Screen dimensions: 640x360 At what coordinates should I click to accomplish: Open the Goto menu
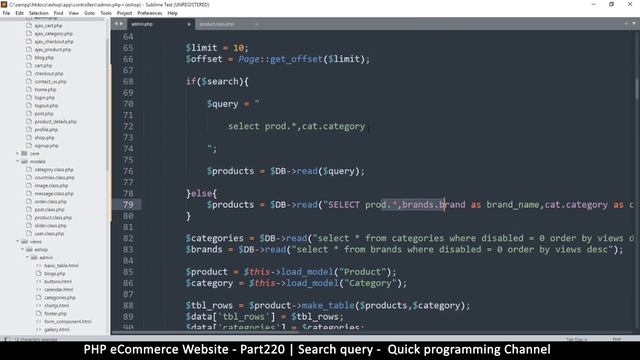89,13
